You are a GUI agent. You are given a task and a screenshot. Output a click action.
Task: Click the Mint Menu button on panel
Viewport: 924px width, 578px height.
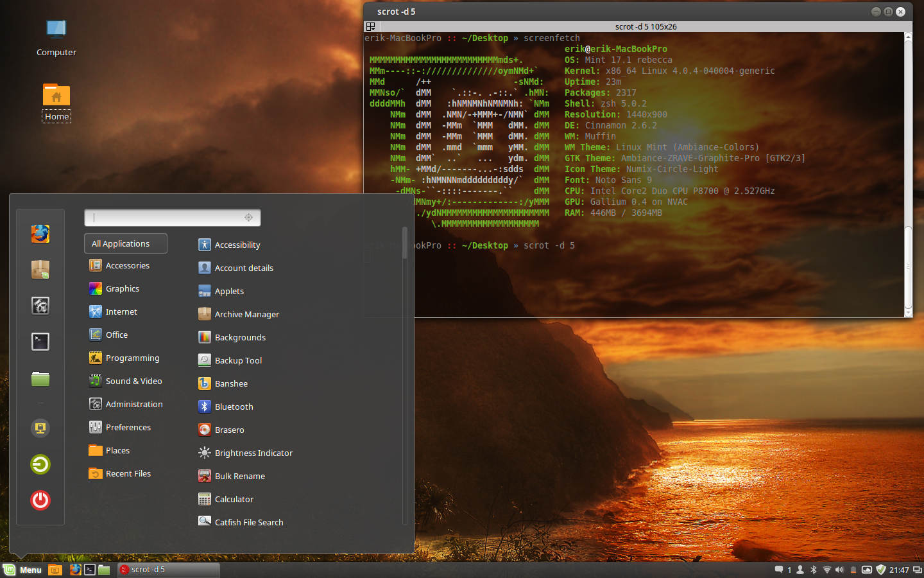pyautogui.click(x=22, y=570)
